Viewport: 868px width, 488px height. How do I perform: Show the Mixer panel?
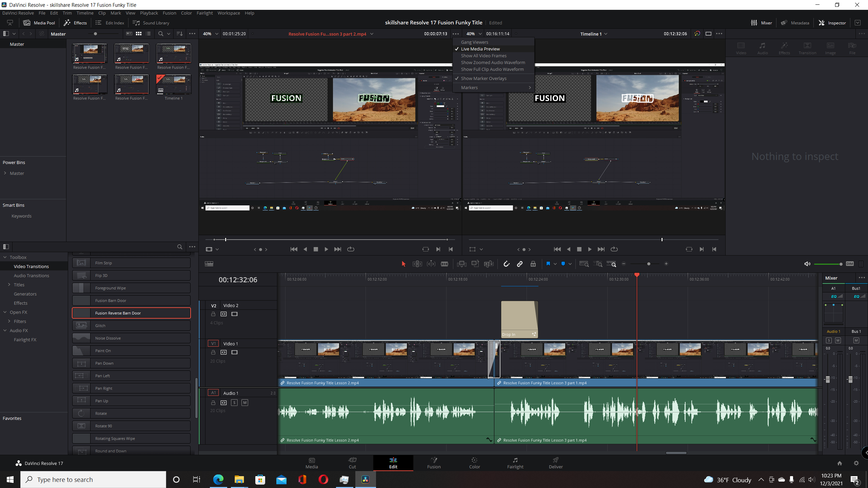point(762,23)
